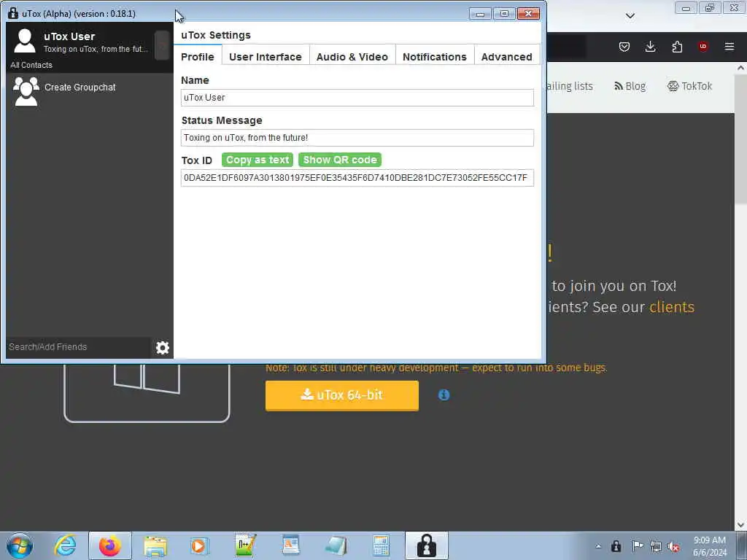This screenshot has width=747, height=560.
Task: Click the clients link in the browser page
Action: 672,307
